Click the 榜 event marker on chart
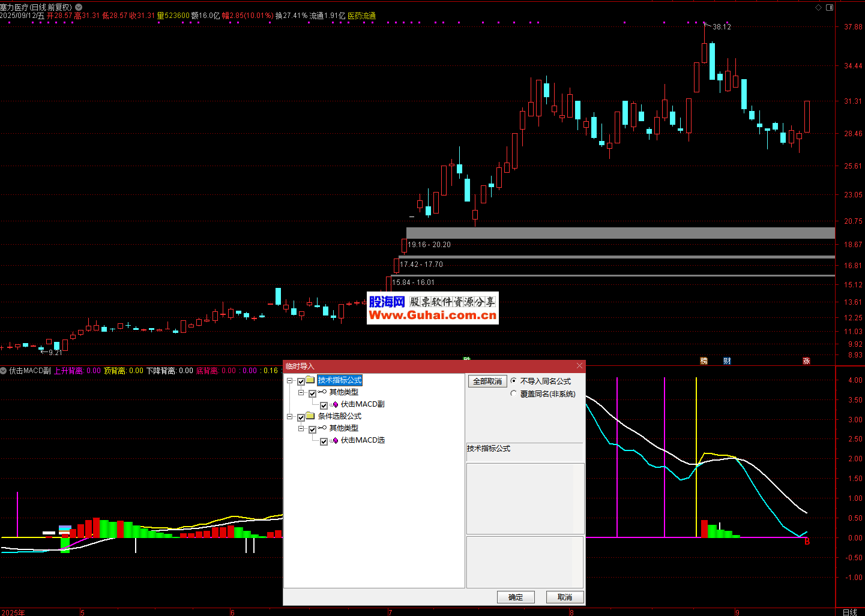 point(704,360)
